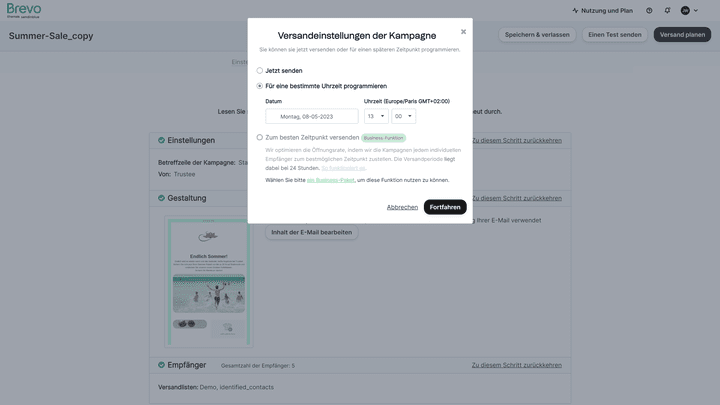Select the Jetzt senden radio option
Image resolution: width=720 pixels, height=405 pixels.
click(259, 71)
